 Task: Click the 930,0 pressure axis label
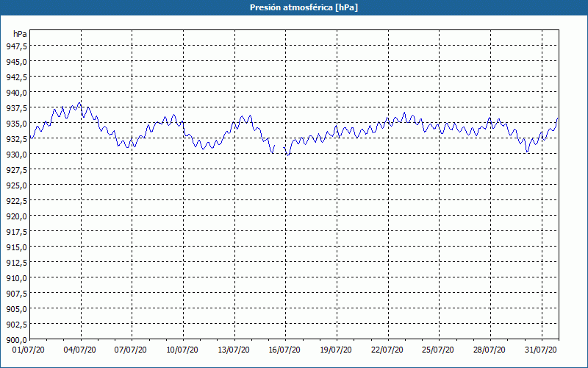click(16, 155)
